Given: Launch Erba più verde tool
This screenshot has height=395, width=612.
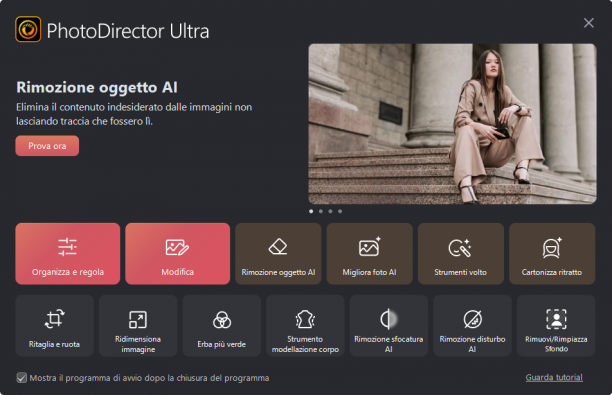Looking at the screenshot, I should 222,326.
